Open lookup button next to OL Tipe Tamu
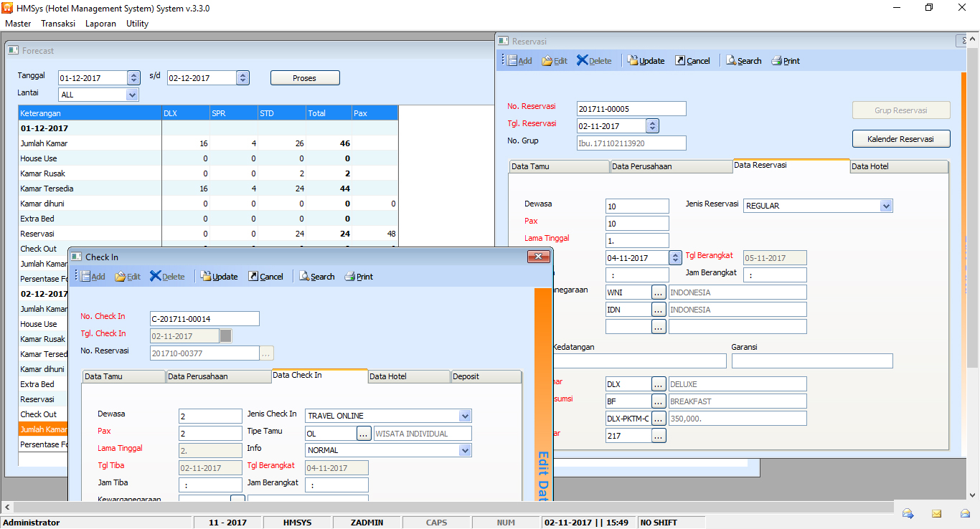Viewport: 980px width, 529px height. coord(364,434)
